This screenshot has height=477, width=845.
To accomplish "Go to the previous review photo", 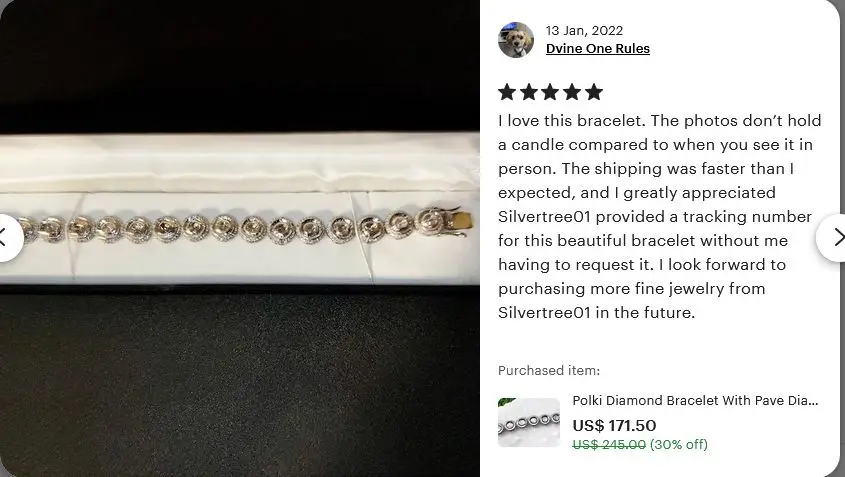I will tap(6, 238).
